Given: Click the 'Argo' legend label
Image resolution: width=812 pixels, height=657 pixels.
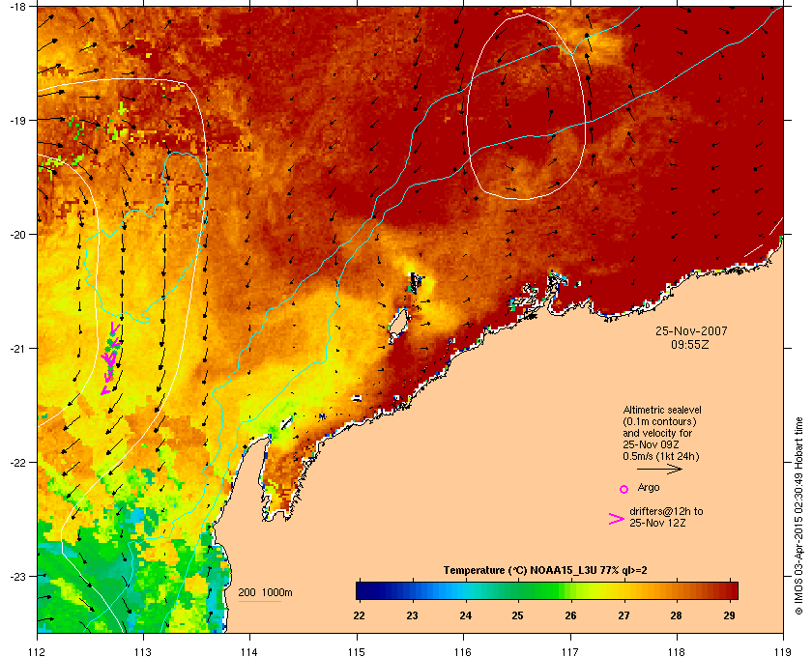Looking at the screenshot, I should 649,487.
